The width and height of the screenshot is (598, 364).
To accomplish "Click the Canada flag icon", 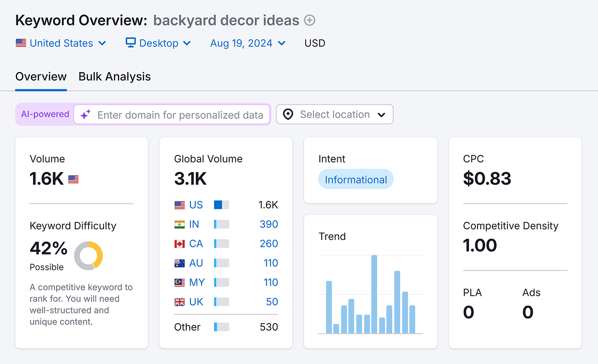I will pos(179,244).
